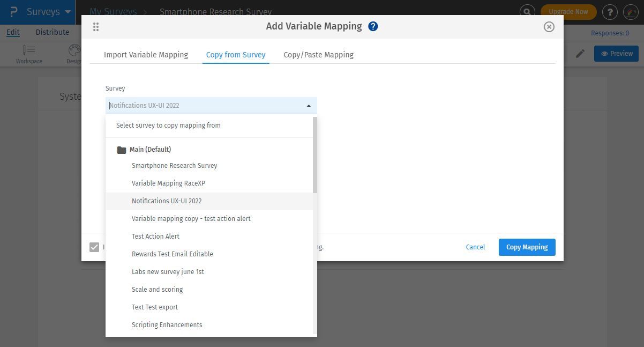
Task: Choose Scale and scoring from list
Action: click(x=157, y=290)
